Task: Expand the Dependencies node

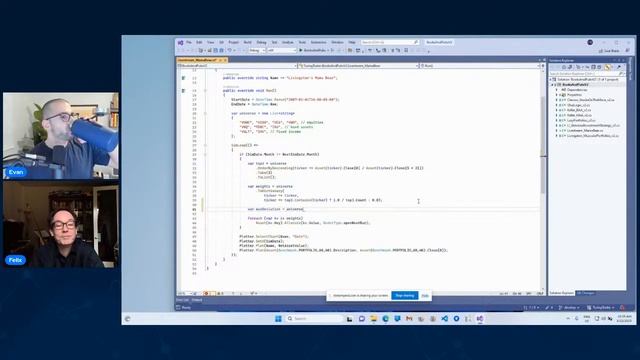Action: point(556,90)
